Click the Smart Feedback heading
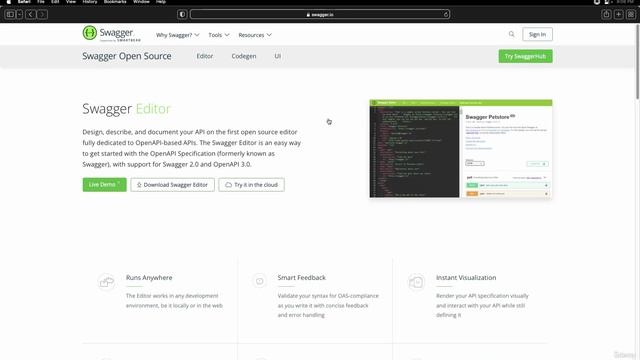Viewport: 640px width, 360px height. click(x=302, y=278)
